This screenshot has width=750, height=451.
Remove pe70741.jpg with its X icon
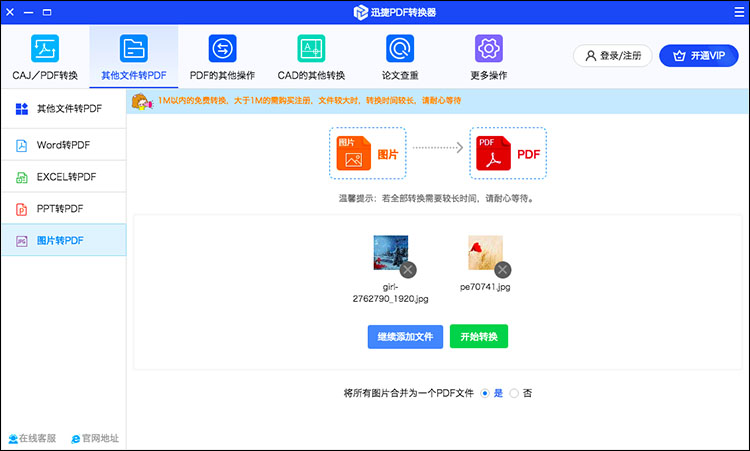click(x=502, y=270)
